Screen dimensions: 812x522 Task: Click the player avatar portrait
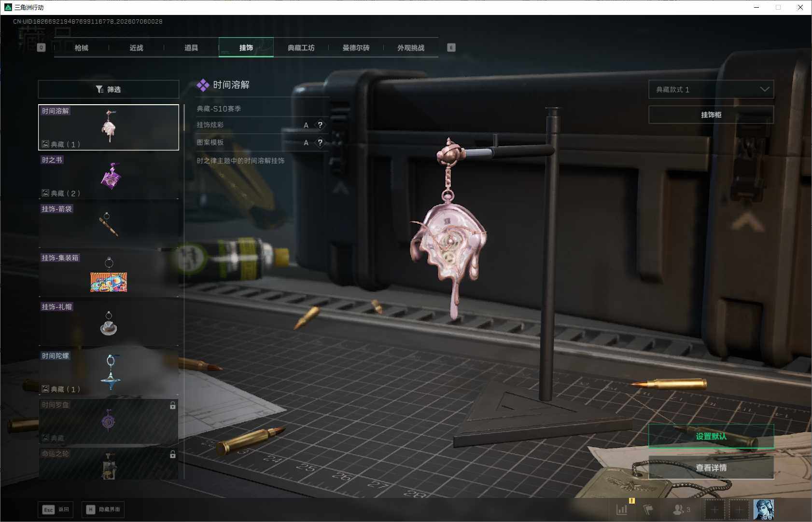(x=764, y=509)
